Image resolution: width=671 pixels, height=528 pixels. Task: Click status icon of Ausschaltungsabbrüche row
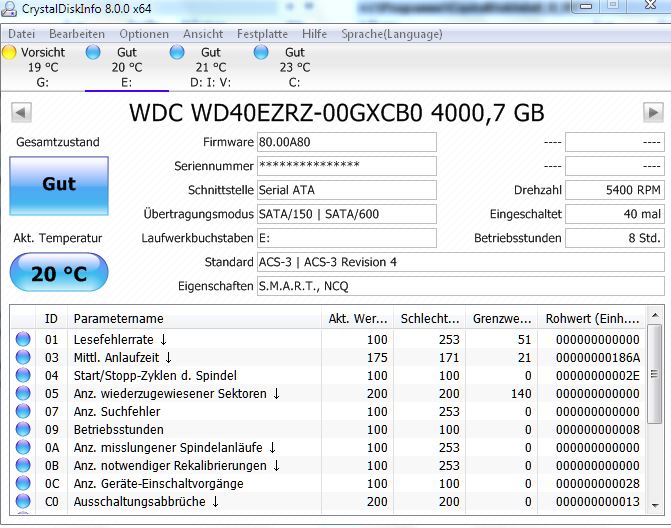[23, 501]
